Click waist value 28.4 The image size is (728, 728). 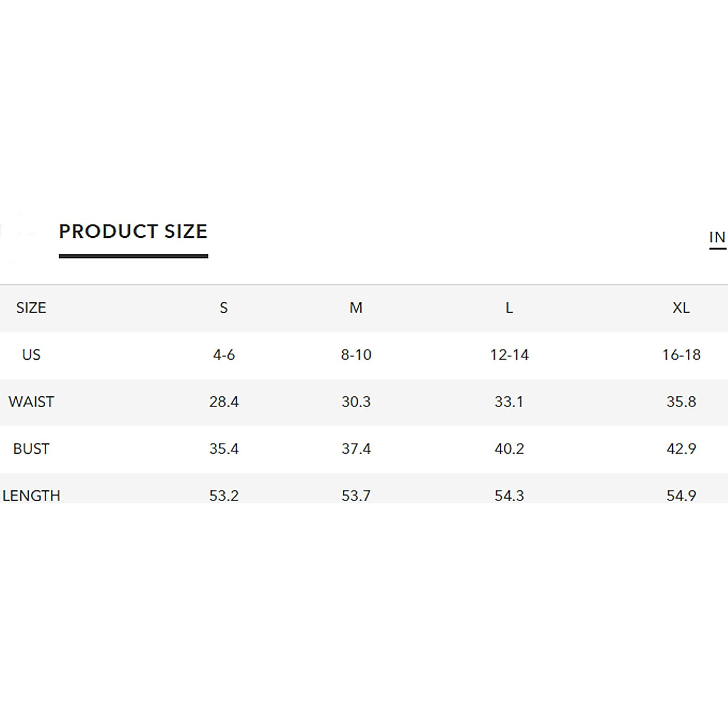point(224,402)
